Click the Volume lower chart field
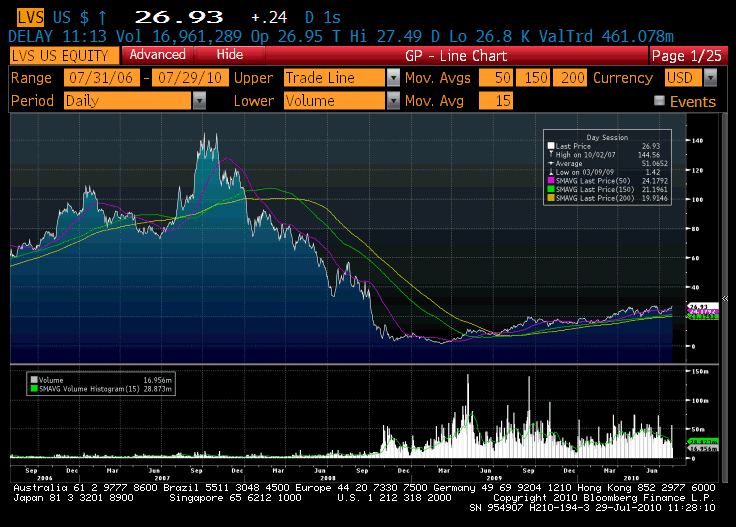The image size is (736, 527). tap(335, 100)
